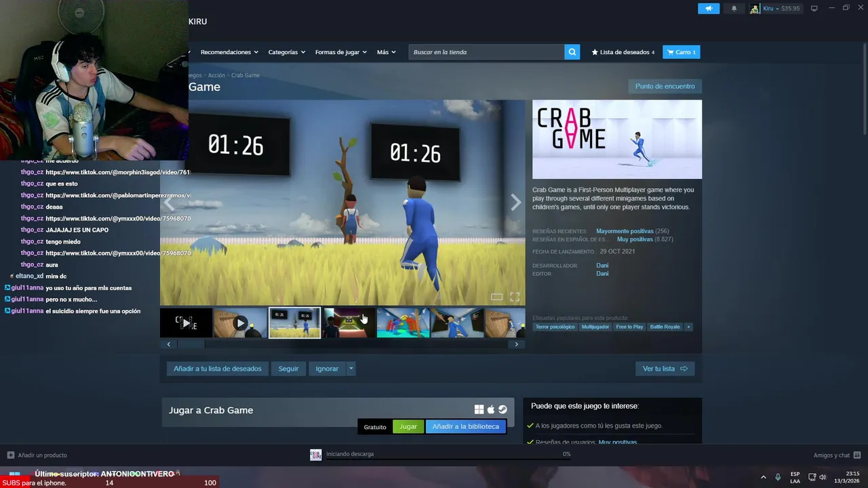
Task: Click editor Dani link
Action: (x=602, y=274)
